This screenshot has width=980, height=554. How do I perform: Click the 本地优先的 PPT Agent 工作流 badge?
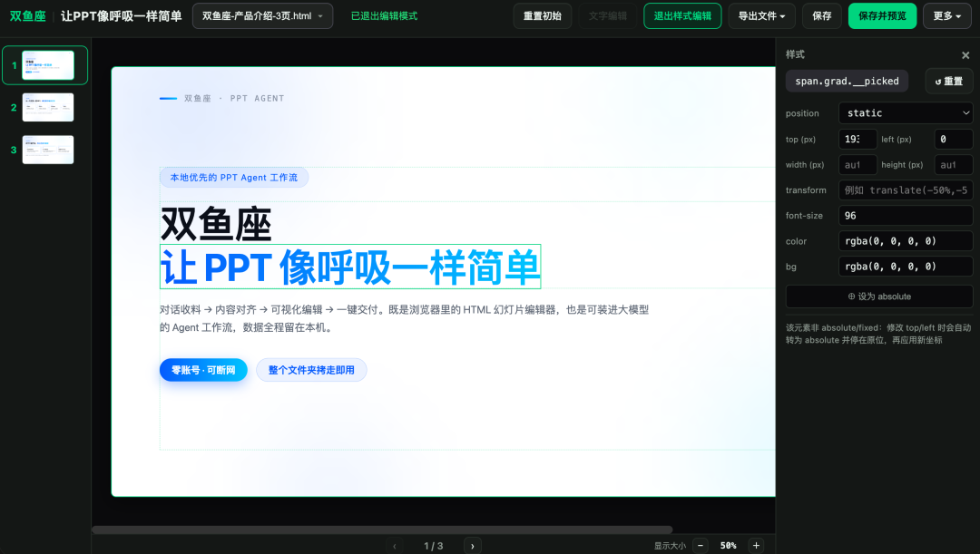tap(234, 178)
